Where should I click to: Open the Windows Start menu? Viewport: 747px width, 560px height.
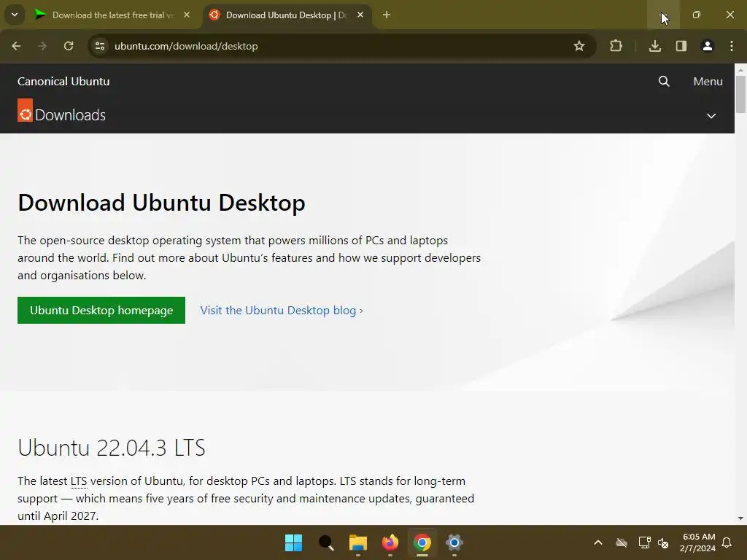tap(293, 542)
